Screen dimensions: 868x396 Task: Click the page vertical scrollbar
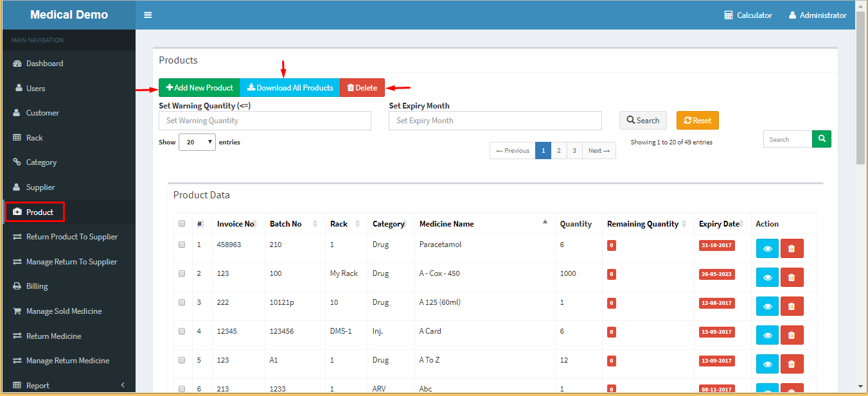point(861,88)
